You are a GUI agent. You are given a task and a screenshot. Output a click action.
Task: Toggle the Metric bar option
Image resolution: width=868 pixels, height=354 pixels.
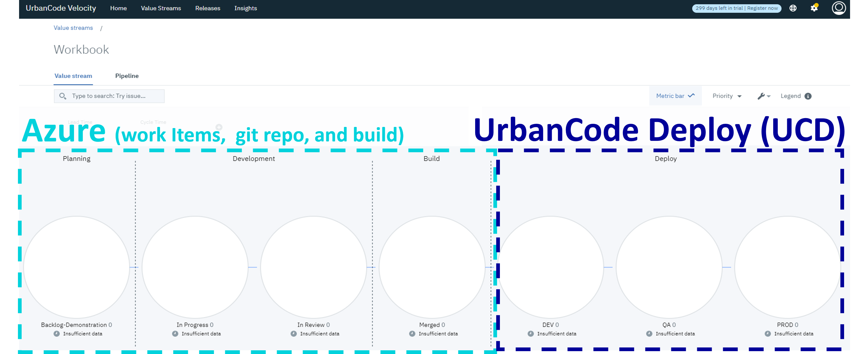[675, 96]
